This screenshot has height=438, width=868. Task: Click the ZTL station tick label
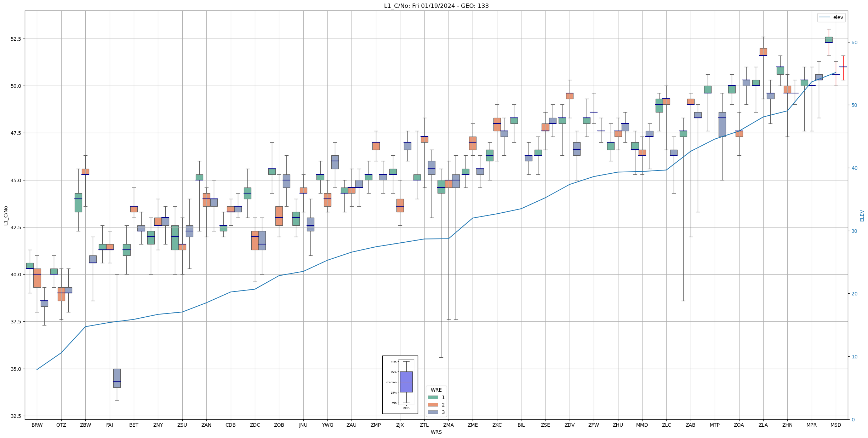424,425
